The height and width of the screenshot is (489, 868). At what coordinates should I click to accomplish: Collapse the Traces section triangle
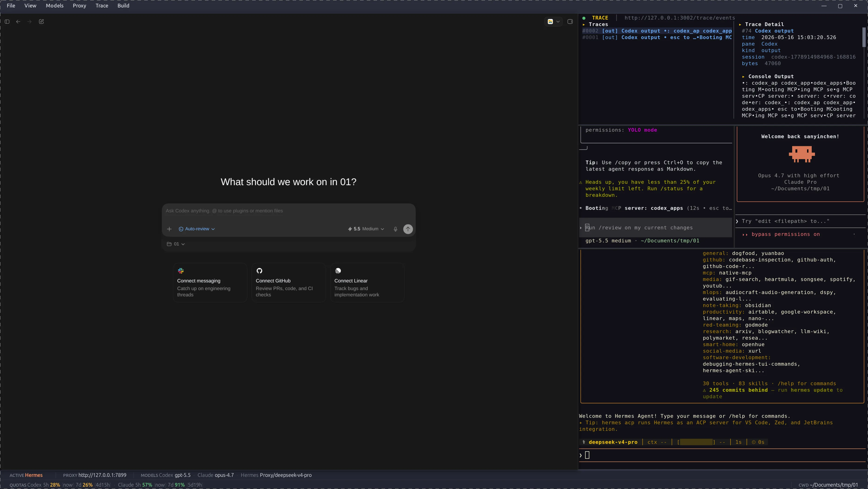584,25
